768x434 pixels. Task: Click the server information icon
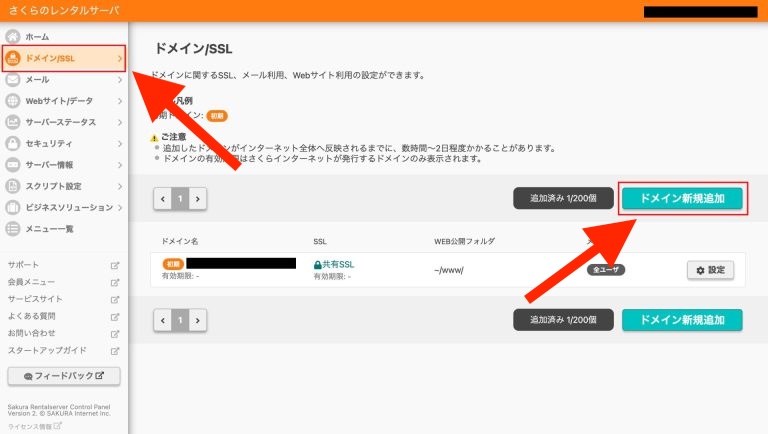click(13, 165)
